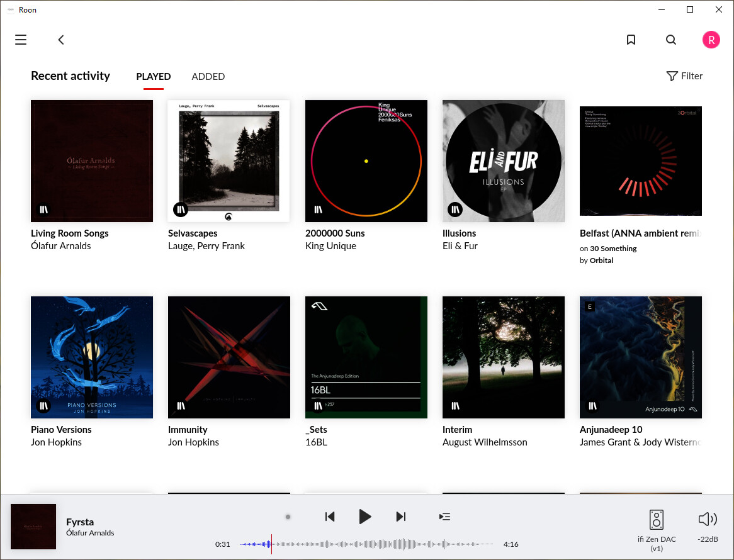This screenshot has height=560, width=734.
Task: Open artist Ólafur Arnalds under Living Room Songs
Action: [61, 245]
